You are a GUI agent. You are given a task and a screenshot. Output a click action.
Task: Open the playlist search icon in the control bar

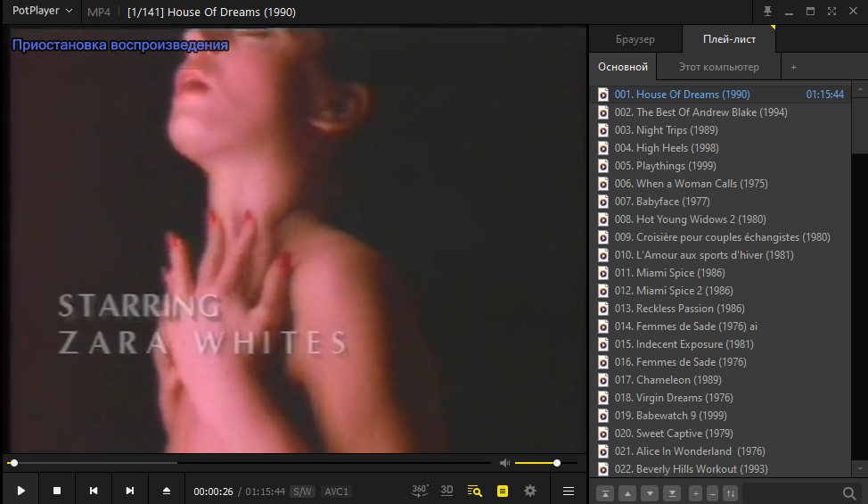[x=474, y=491]
